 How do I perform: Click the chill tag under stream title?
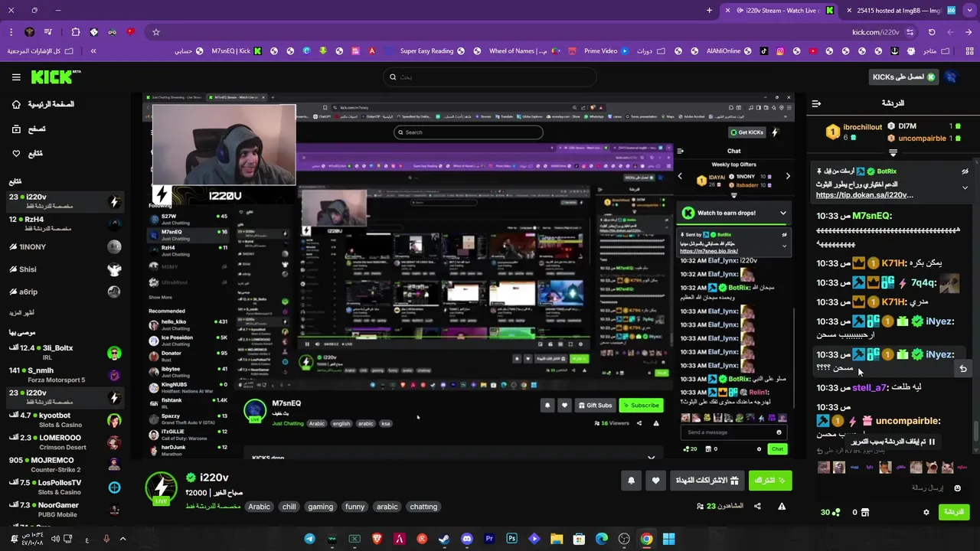coord(289,507)
